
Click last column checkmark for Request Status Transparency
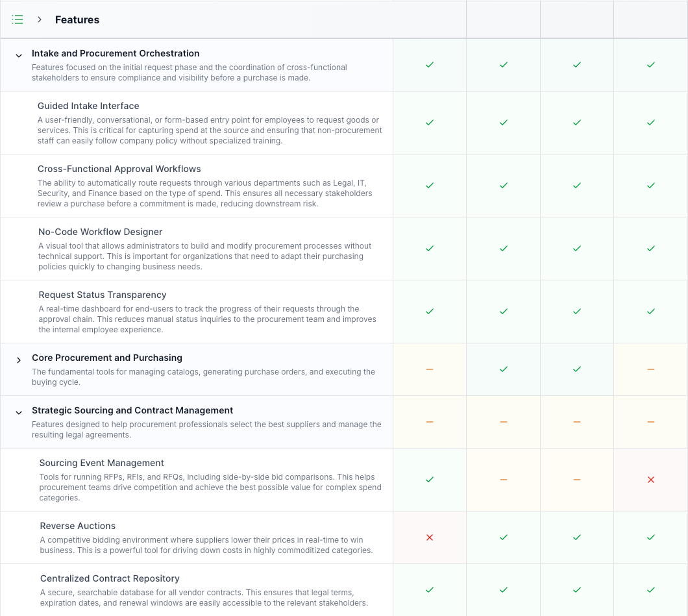click(651, 312)
